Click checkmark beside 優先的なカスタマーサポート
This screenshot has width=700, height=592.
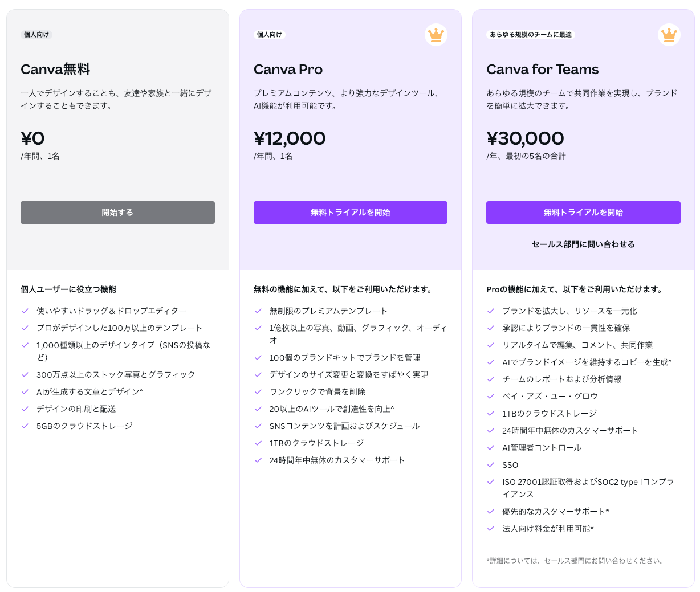[491, 512]
